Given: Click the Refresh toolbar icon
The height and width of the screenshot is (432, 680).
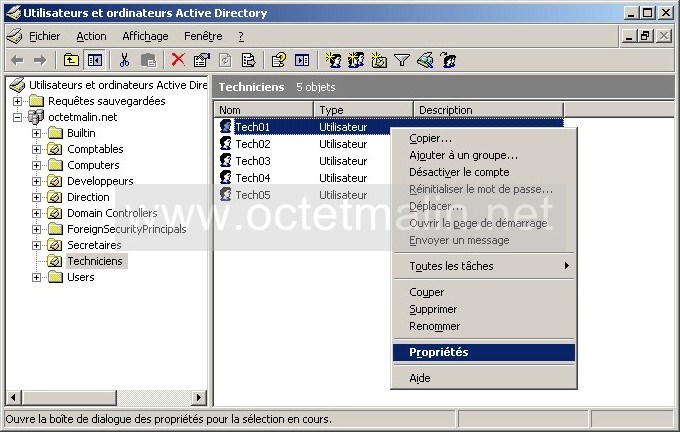Looking at the screenshot, I should (225, 60).
